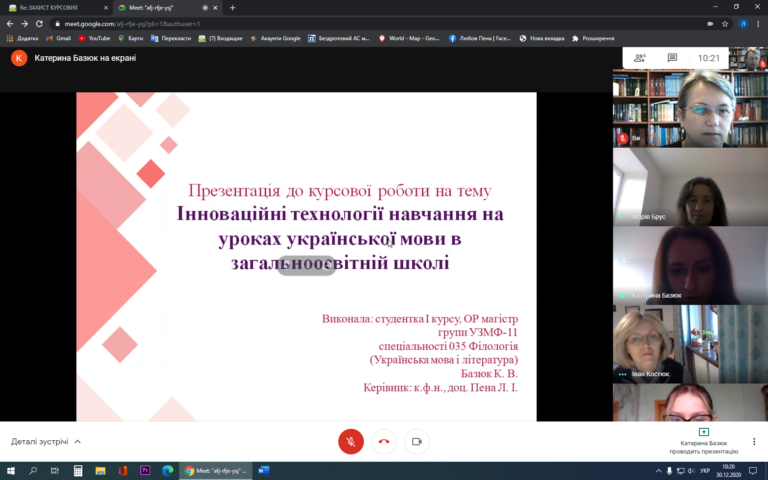The image size is (768, 480).
Task: Switch to the Re: ЗАХИСТ КУРСОВИХ tab
Action: (57, 8)
